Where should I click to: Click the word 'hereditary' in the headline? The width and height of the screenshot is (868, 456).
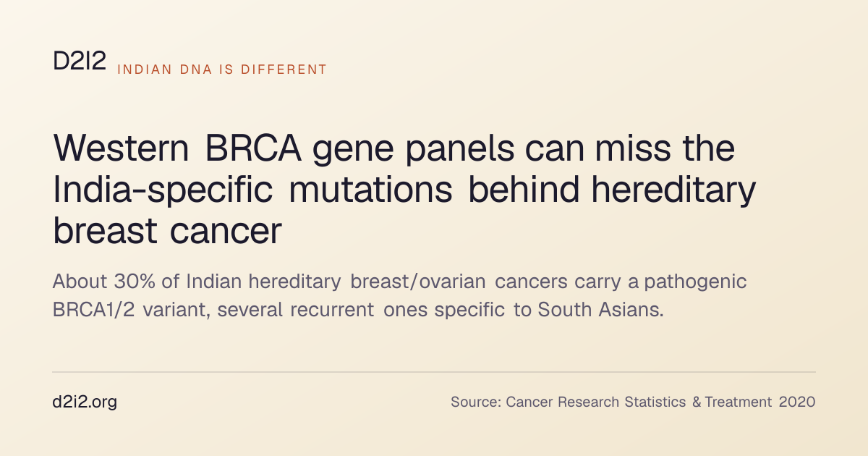pyautogui.click(x=674, y=190)
